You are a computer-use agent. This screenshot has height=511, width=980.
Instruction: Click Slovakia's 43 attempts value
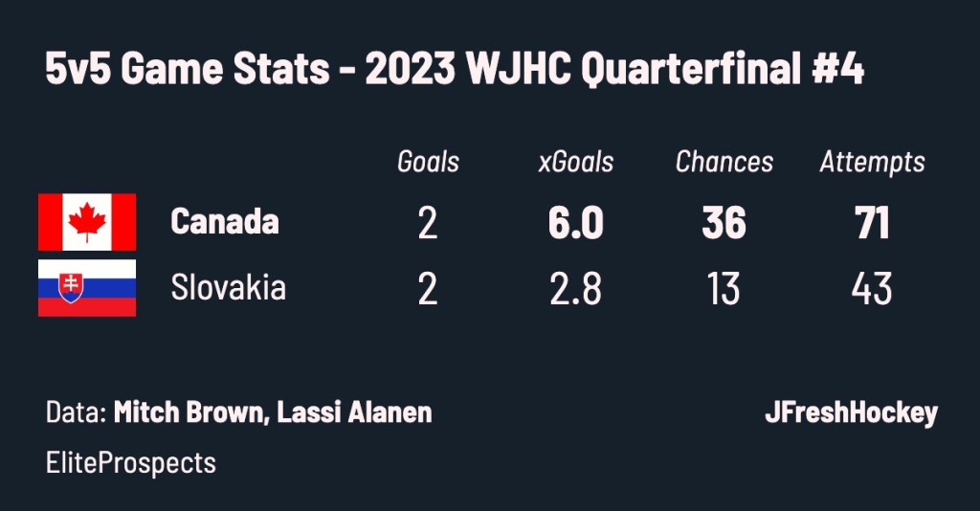[x=872, y=289]
